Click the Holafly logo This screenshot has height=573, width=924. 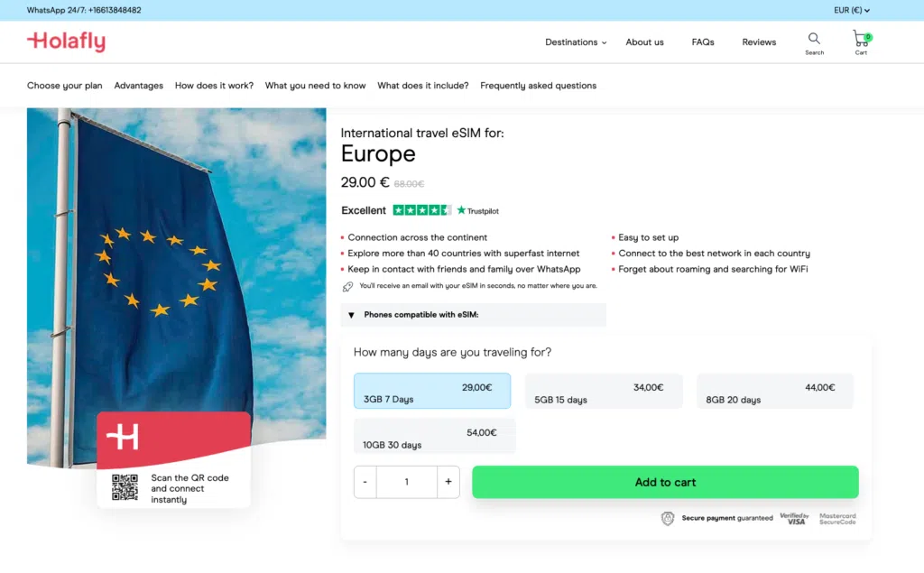click(66, 42)
